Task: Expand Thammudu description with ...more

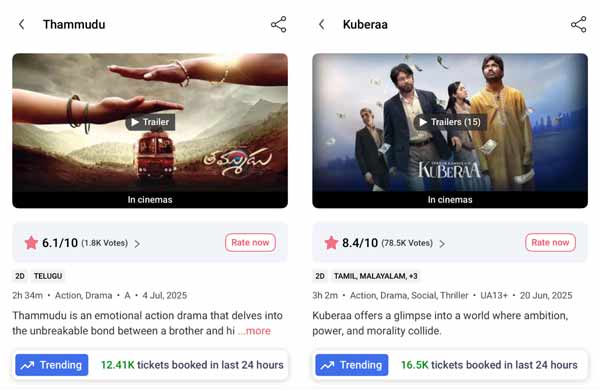Action: [254, 331]
